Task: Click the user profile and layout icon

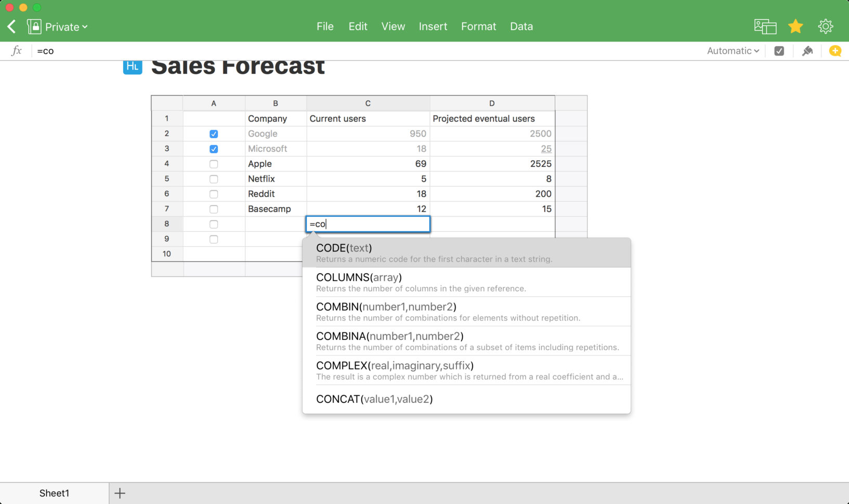Action: click(765, 26)
